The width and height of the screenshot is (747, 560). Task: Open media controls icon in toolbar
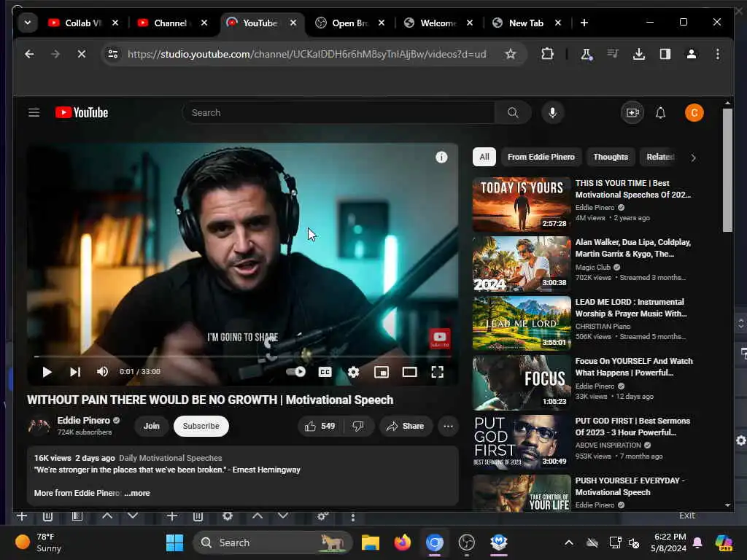tap(613, 54)
